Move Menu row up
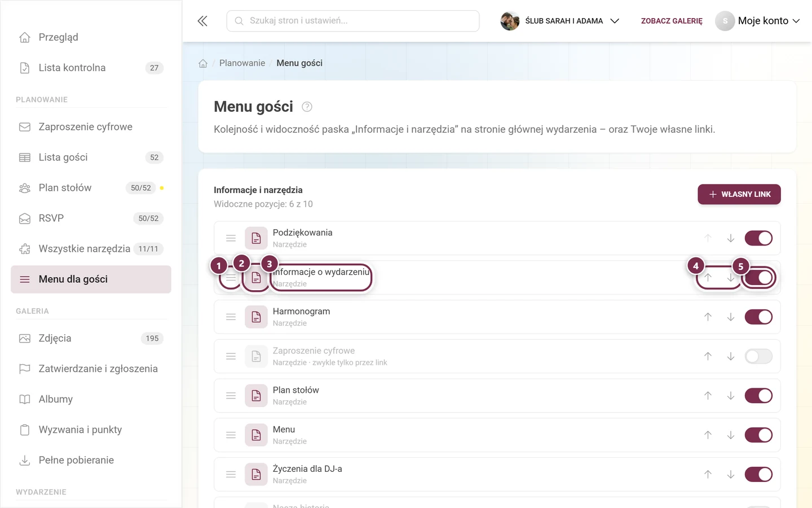The width and height of the screenshot is (812, 508). 708,435
